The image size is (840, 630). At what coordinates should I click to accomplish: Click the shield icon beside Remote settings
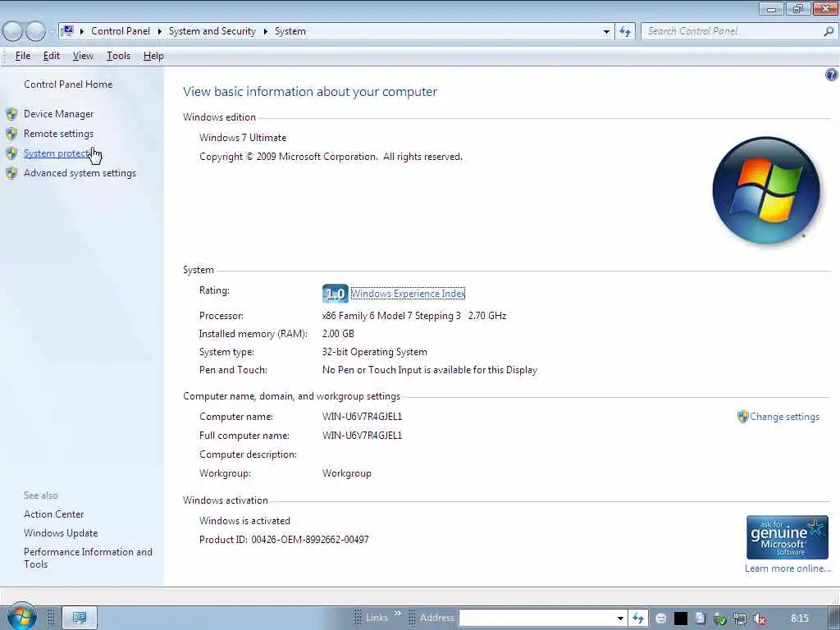(x=11, y=134)
